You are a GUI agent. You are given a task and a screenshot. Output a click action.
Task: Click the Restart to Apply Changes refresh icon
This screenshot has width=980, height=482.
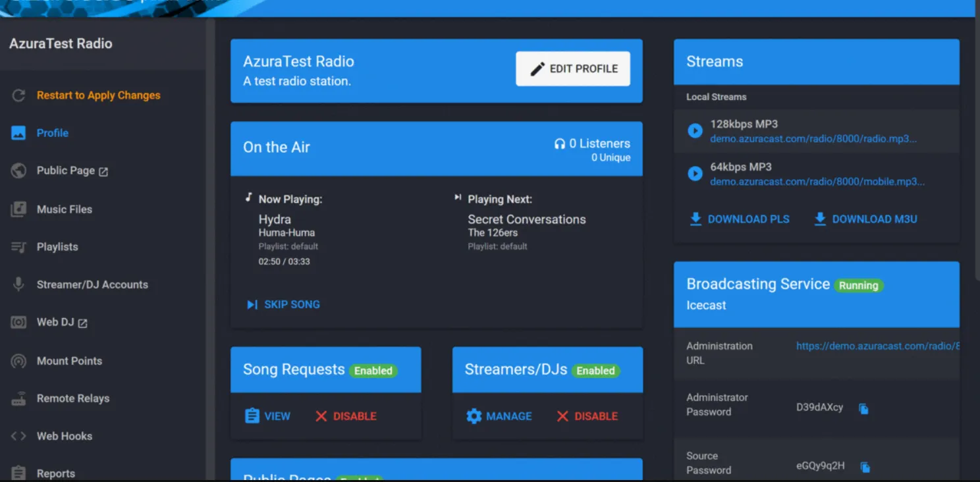pos(19,95)
